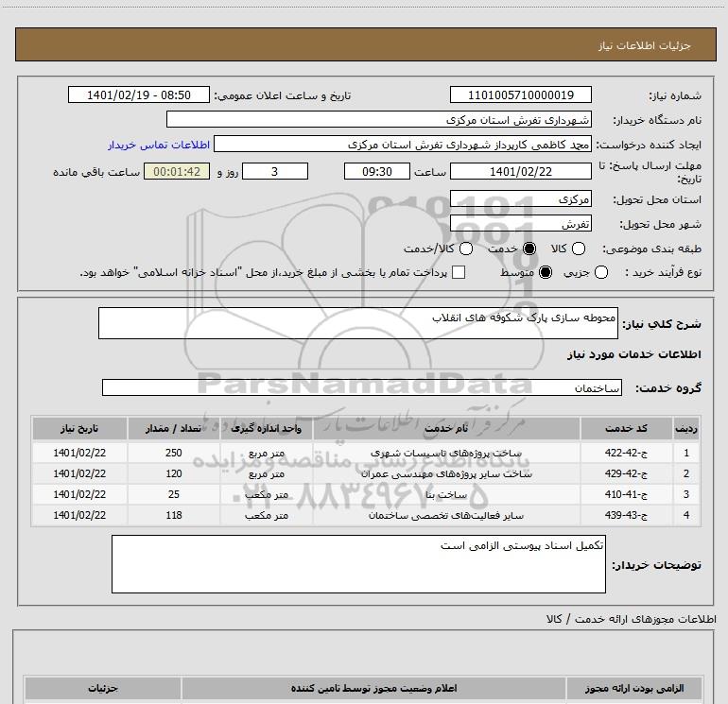The width and height of the screenshot is (728, 704).
Task: Click the remaining days field showing 3
Action: [275, 172]
